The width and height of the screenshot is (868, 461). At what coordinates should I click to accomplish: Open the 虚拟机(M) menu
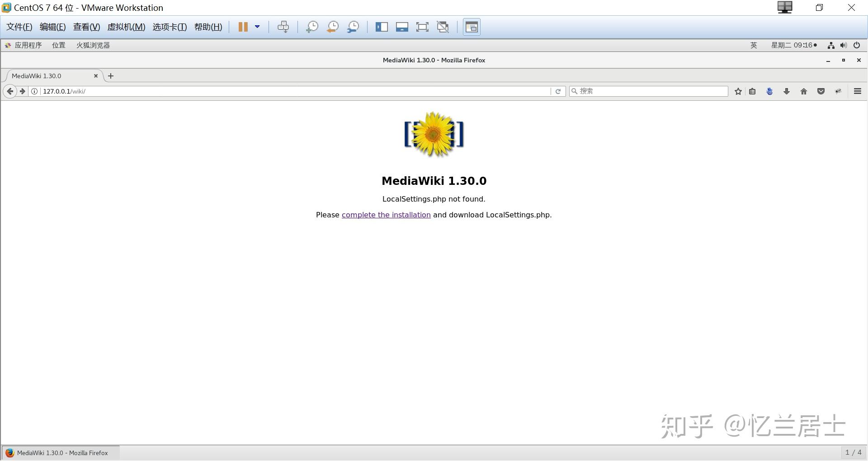click(x=126, y=27)
